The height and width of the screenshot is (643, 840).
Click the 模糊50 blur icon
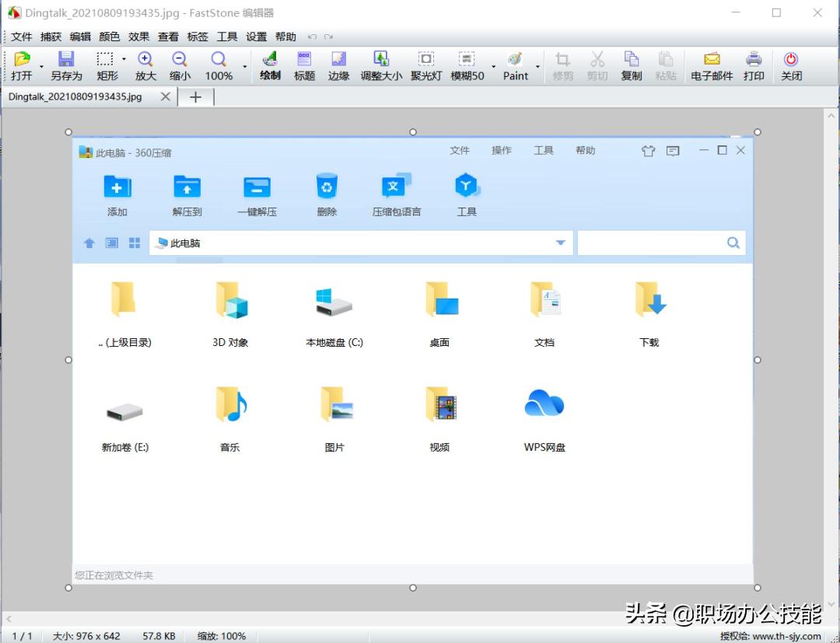[x=467, y=66]
